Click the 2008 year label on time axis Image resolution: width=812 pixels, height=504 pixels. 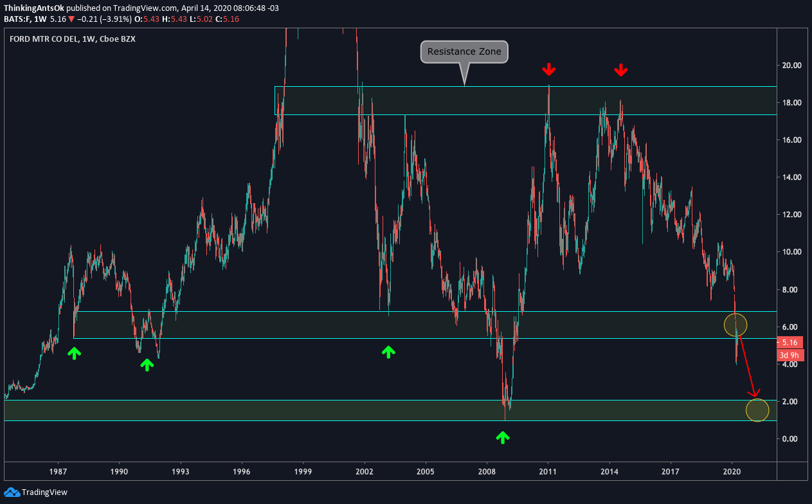click(487, 471)
